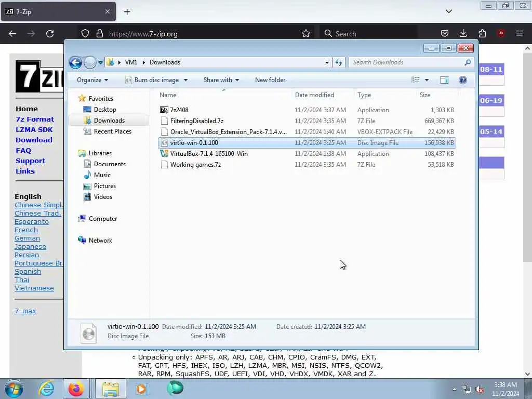
Task: Click the Explorer Back arrow button
Action: (x=75, y=62)
